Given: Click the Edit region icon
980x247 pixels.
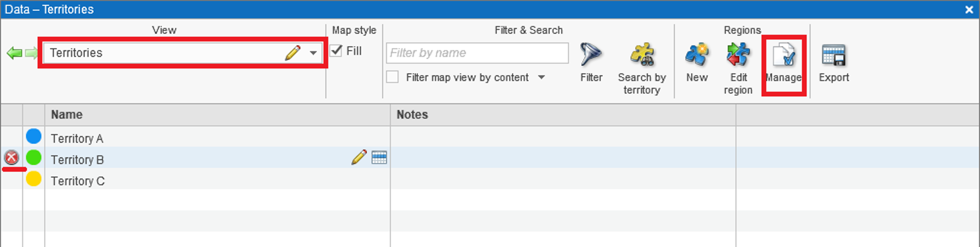Looking at the screenshot, I should pyautogui.click(x=738, y=55).
